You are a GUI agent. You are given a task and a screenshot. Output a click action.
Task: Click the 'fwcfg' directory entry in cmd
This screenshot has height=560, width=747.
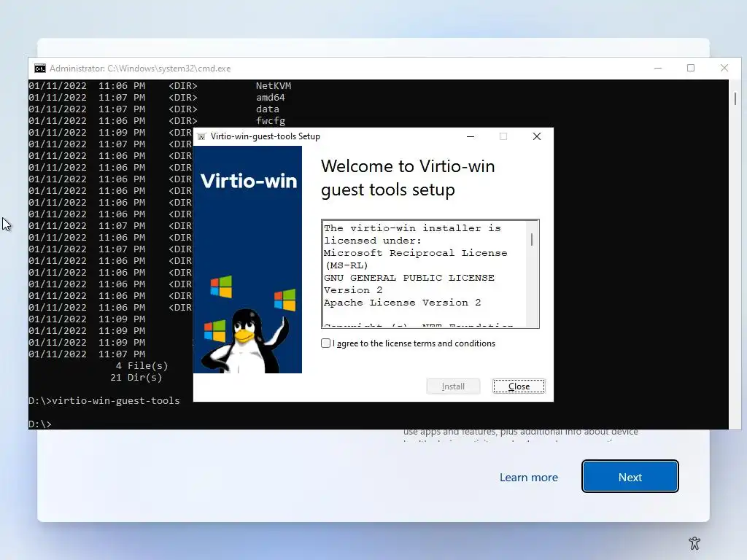[270, 121]
